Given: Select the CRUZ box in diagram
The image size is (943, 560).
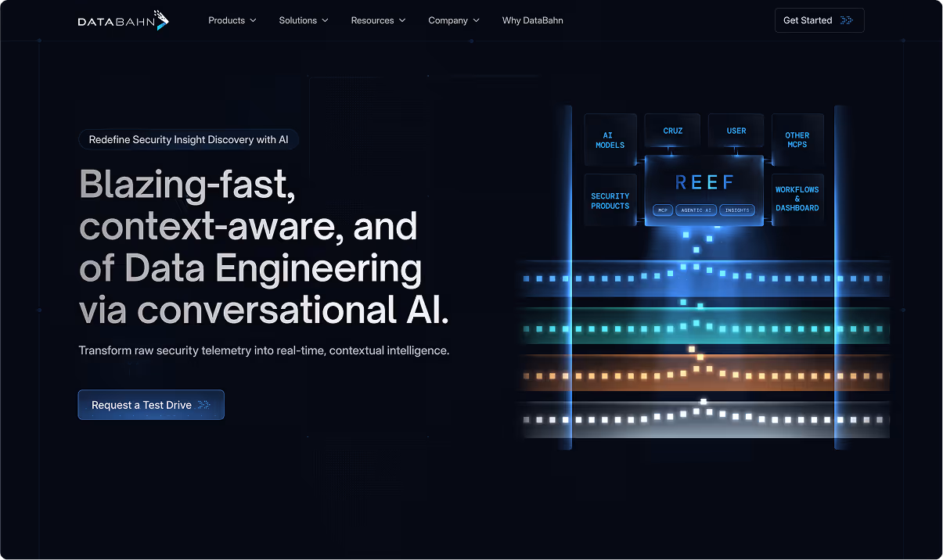Looking at the screenshot, I should point(672,131).
